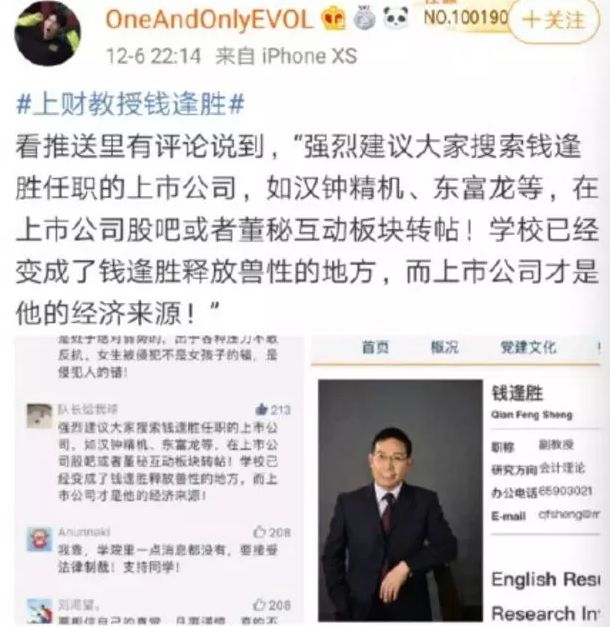Screen dimensions: 610x627
Task: Click the blue thumbs-up showing 213
Action: click(262, 409)
